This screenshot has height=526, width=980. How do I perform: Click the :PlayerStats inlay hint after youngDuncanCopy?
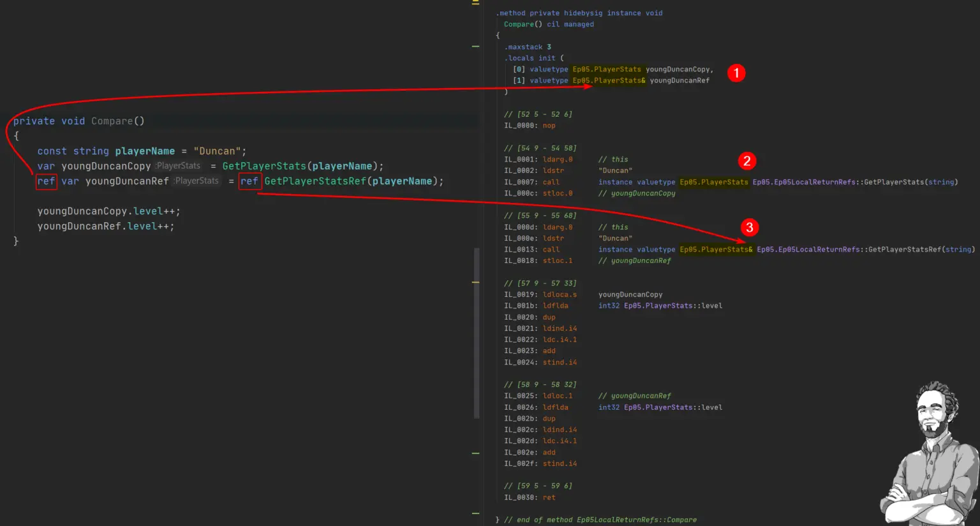coord(178,165)
